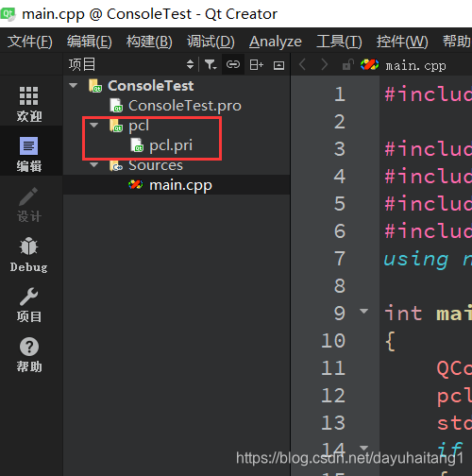Screen dimensions: 472x476
Task: Open the 编辑(E) menu
Action: coord(90,42)
